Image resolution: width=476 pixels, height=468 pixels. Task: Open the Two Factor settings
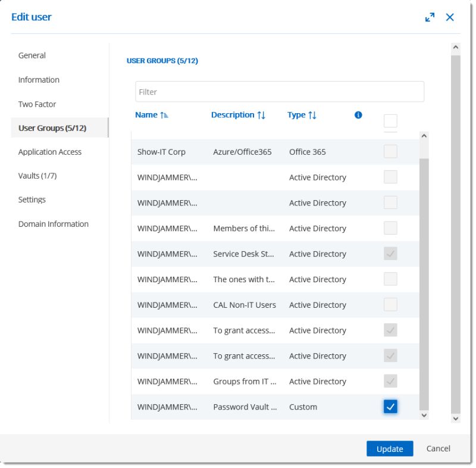[37, 104]
